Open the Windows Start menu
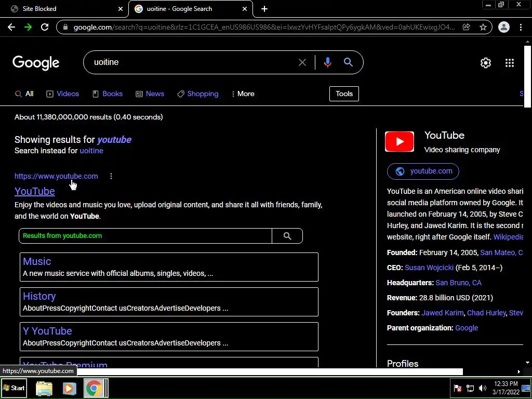Viewport: 532px width, 399px height. (x=14, y=388)
